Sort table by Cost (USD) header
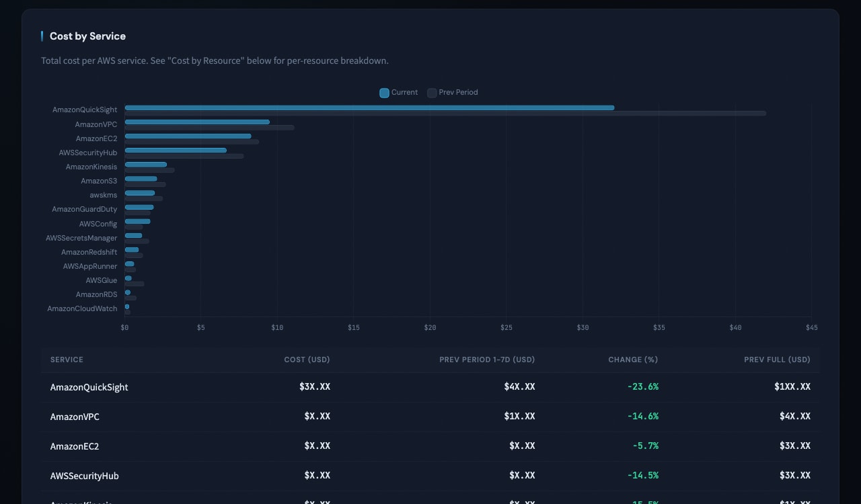This screenshot has width=861, height=504. click(307, 360)
